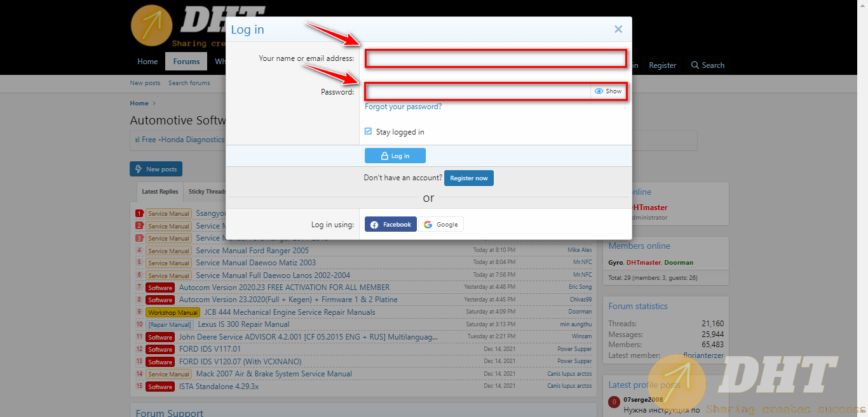The image size is (868, 417).
Task: Go to the Home navigation tab
Action: pos(147,62)
